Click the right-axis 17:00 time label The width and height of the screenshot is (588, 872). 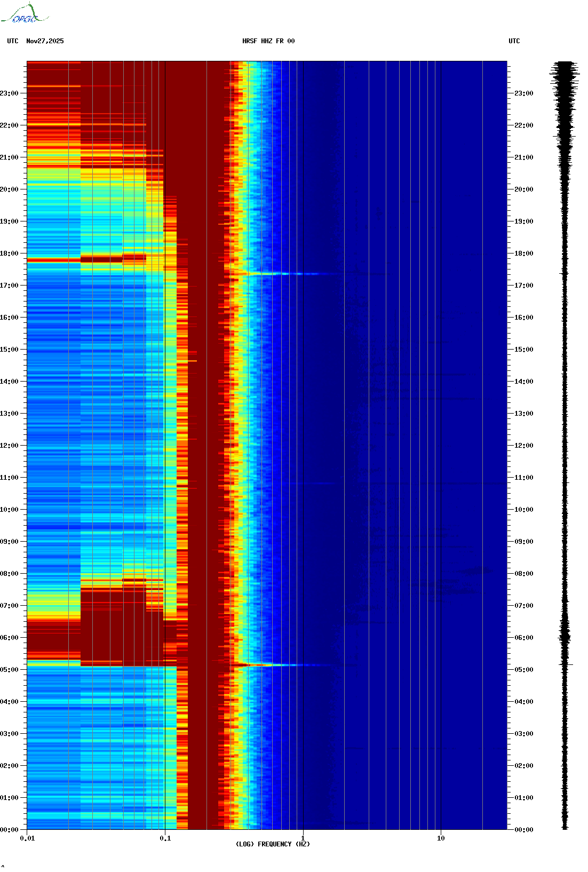coord(523,286)
